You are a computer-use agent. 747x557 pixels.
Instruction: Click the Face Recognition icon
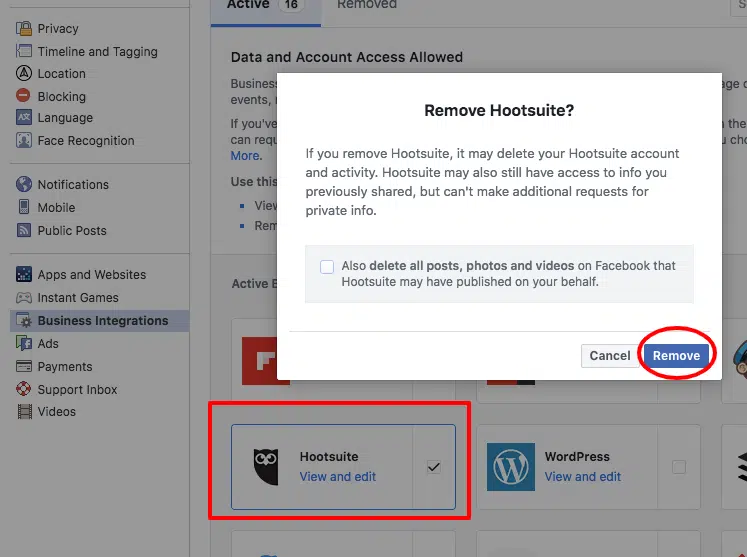[x=23, y=140]
